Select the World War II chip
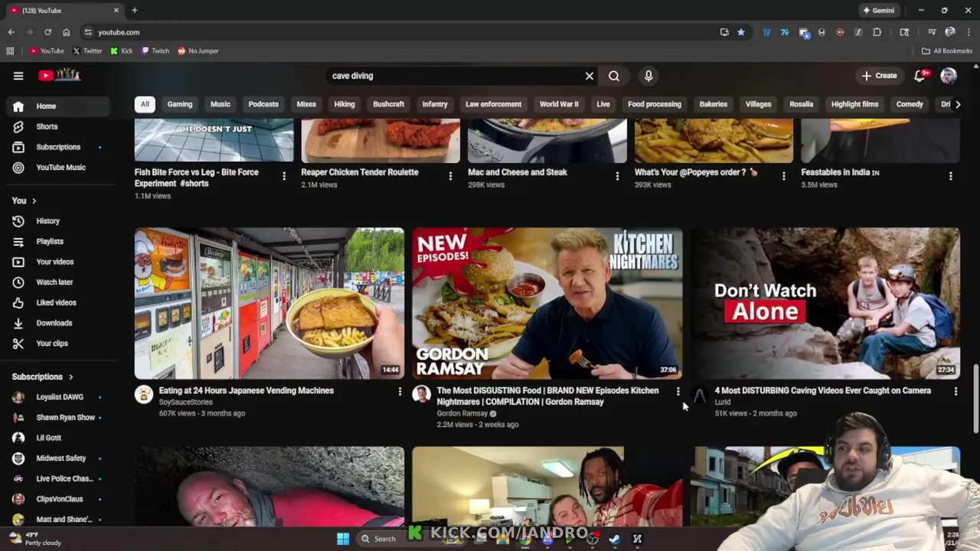Viewport: 980px width, 551px height. coord(559,104)
